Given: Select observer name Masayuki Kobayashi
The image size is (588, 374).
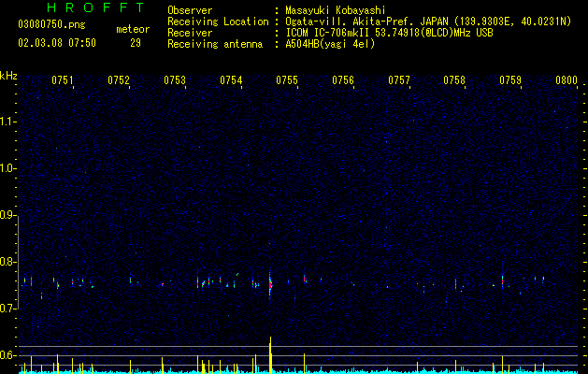Looking at the screenshot, I should [336, 10].
